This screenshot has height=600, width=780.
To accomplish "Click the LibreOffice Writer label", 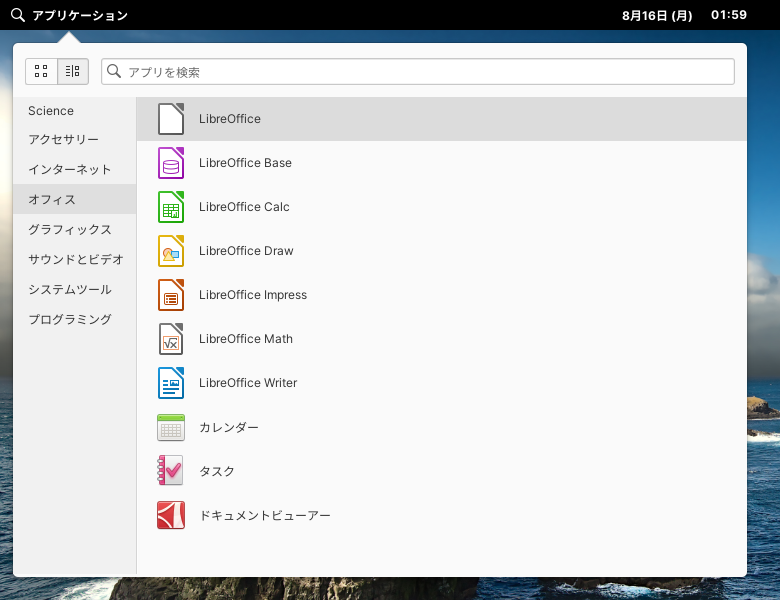I will (248, 383).
